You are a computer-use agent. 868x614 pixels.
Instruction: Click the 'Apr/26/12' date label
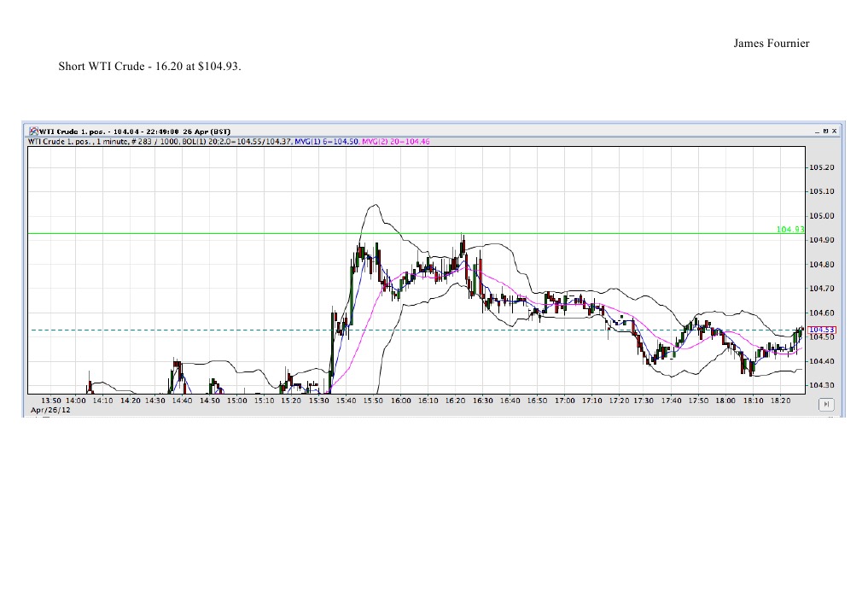click(x=50, y=410)
